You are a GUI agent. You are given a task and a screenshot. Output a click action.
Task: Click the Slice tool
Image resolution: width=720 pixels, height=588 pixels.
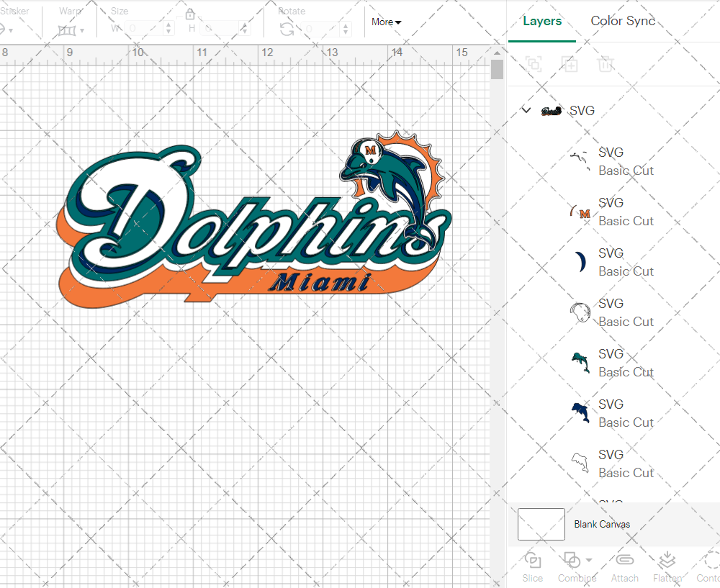point(532,567)
